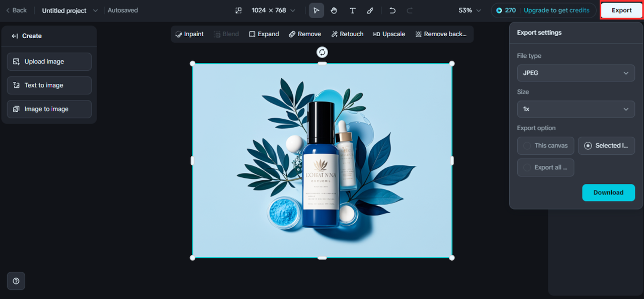Viewport: 644px width, 299px height.
Task: Click Remove background tool
Action: (x=441, y=34)
